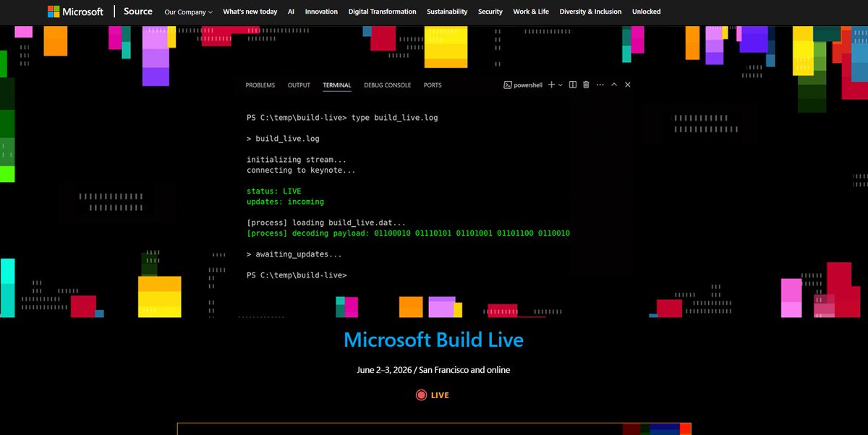The image size is (868, 435).
Task: Click the 'status: LIVE' terminal line
Action: pyautogui.click(x=274, y=191)
